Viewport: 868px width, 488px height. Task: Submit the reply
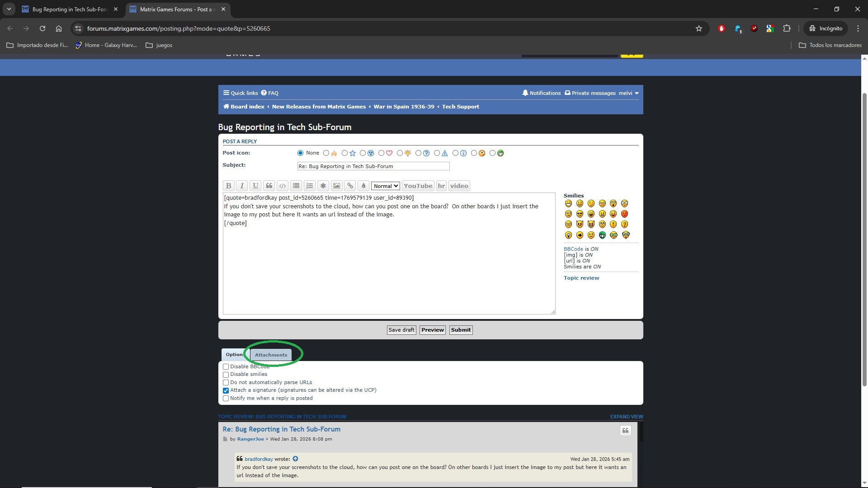460,330
